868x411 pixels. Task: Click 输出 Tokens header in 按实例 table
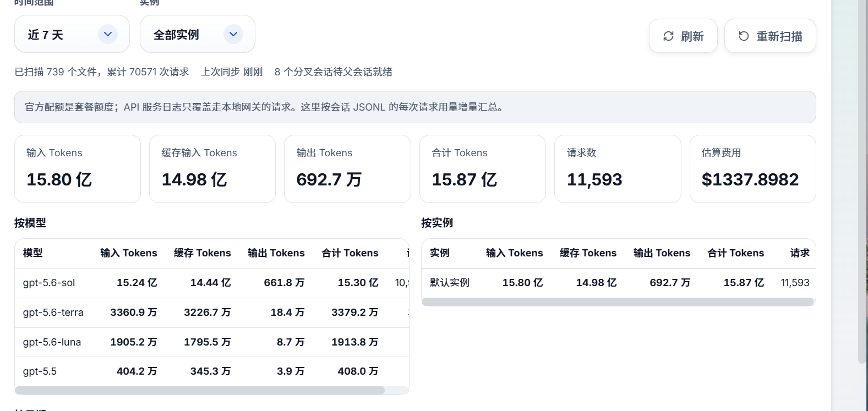[x=662, y=253]
